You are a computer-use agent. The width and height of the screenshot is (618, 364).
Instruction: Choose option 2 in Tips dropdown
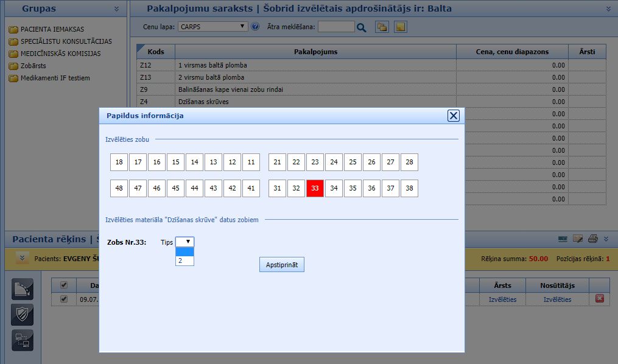point(184,261)
